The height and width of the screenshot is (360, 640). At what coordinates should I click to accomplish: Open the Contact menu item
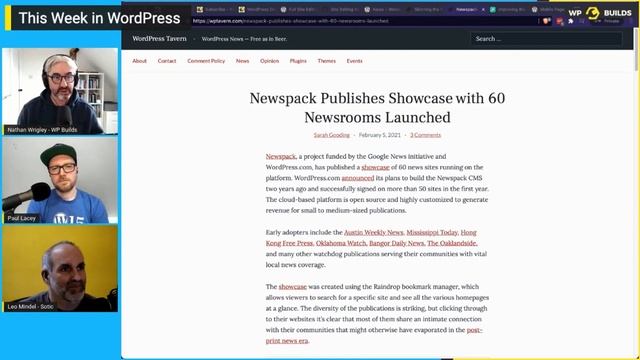[167, 61]
